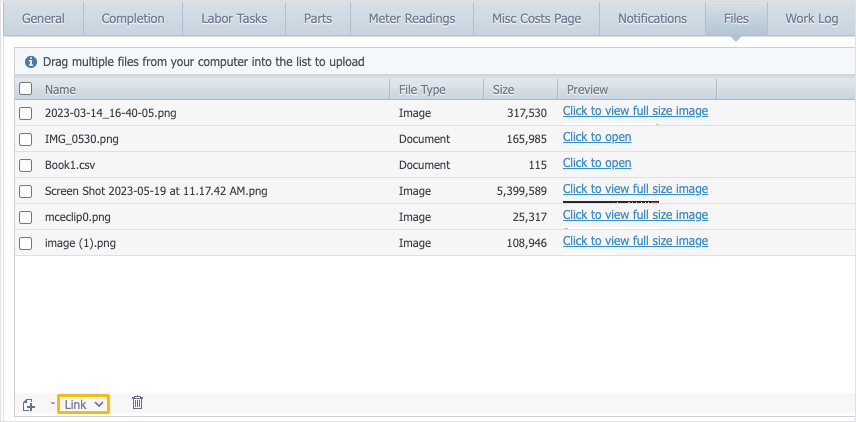Toggle the select-all checkbox in header
The width and height of the screenshot is (856, 422).
click(26, 89)
